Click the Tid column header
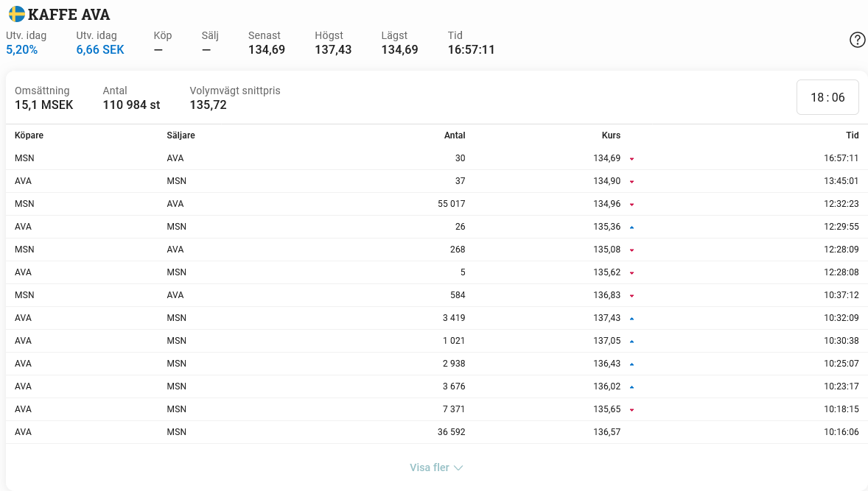868x491 pixels. (853, 135)
